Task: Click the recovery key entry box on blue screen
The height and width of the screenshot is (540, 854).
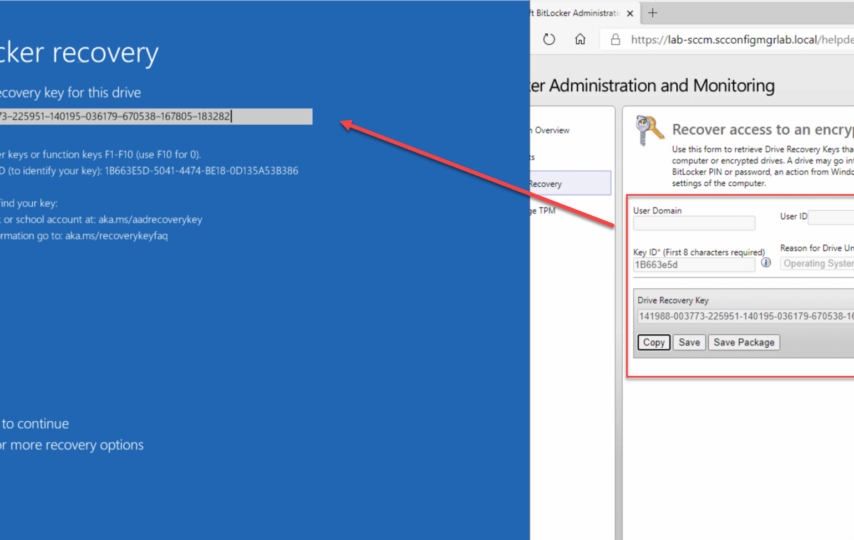Action: click(156, 116)
